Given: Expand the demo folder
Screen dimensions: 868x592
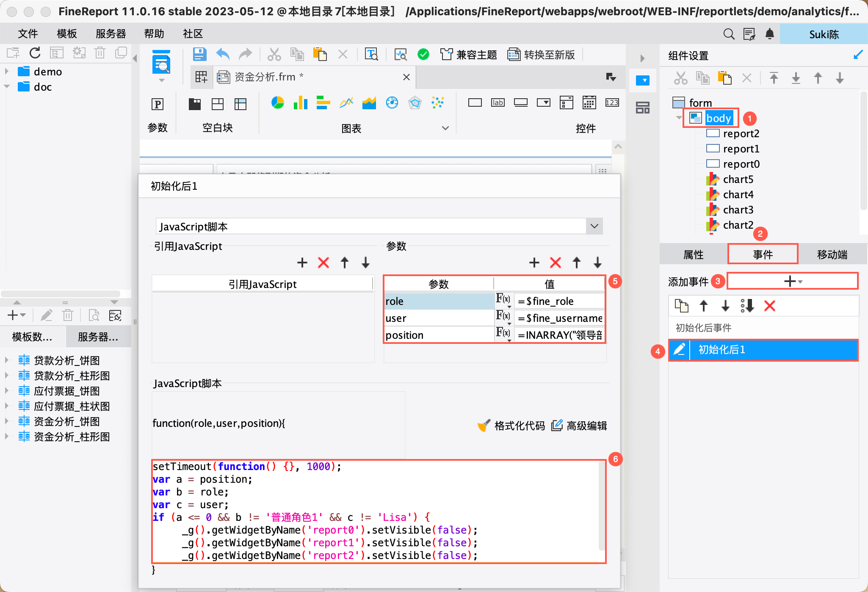Looking at the screenshot, I should 7,72.
